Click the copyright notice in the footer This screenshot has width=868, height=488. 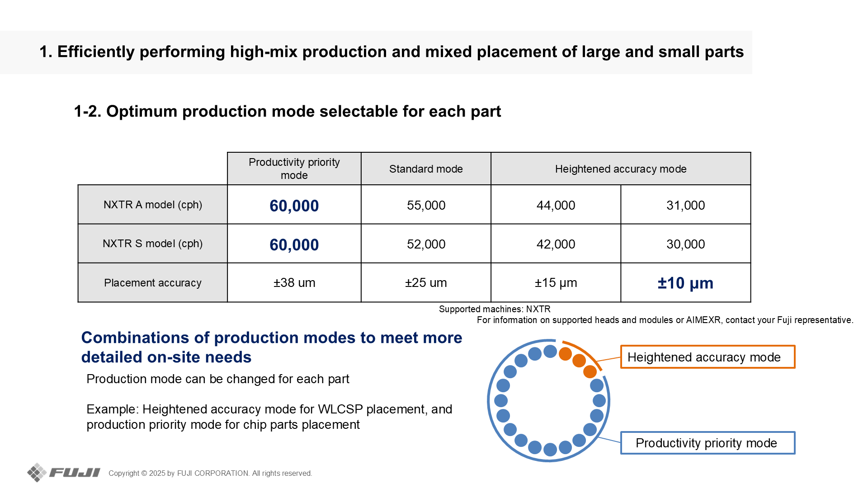click(210, 473)
